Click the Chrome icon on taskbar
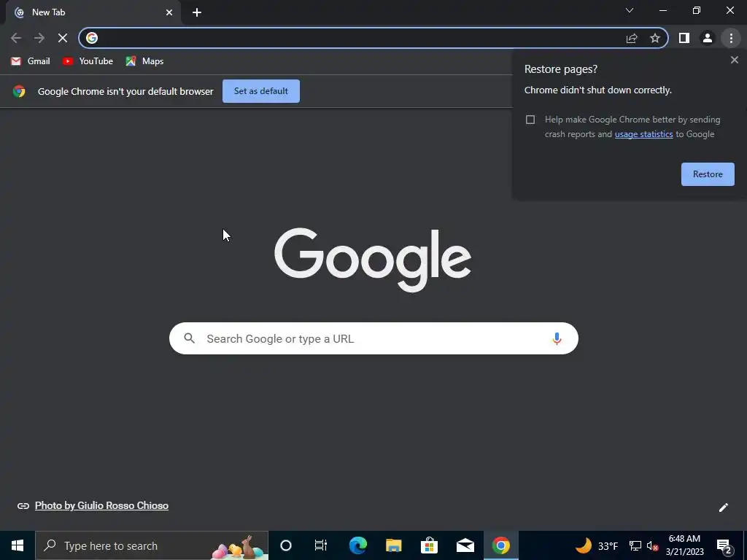Screen dimensions: 747x560 coord(500,545)
